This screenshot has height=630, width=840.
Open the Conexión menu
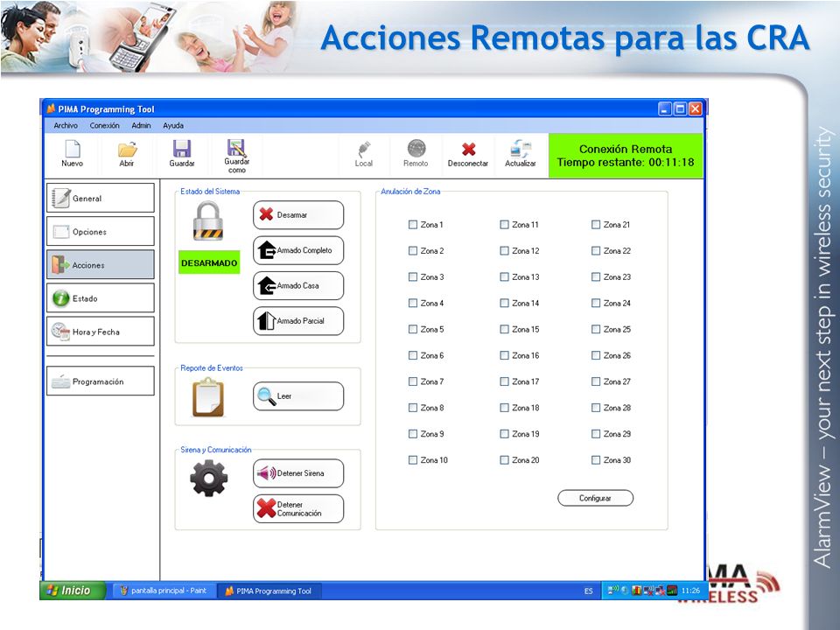[x=104, y=125]
